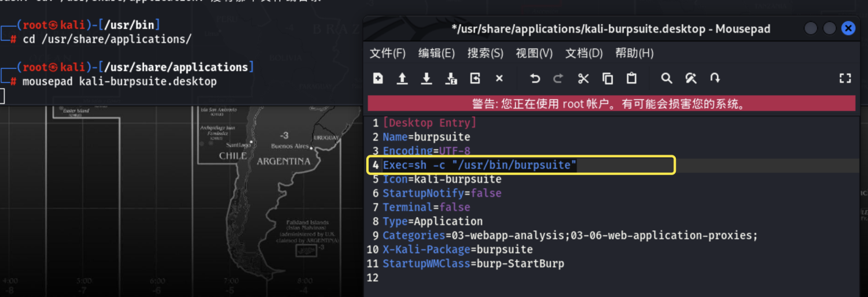This screenshot has width=868, height=297.
Task: Undo the last edit
Action: click(535, 79)
